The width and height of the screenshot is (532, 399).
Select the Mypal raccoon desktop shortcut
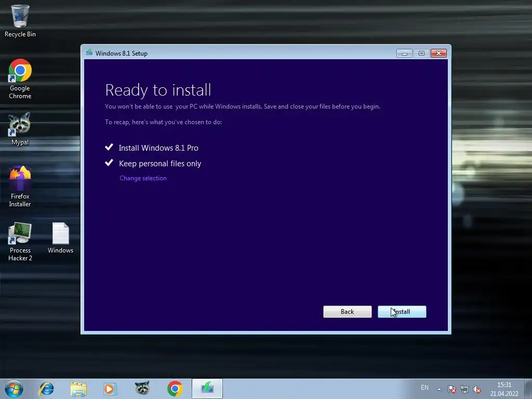pos(20,129)
